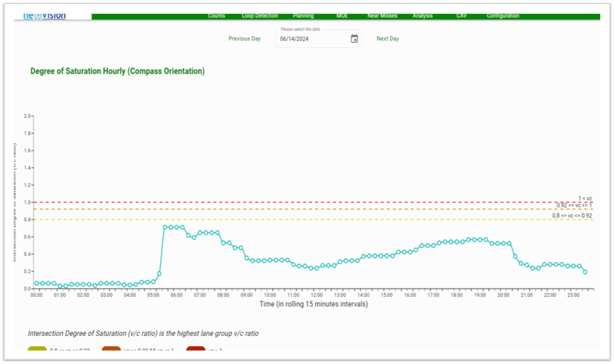Click the orange legend color swatch
This screenshot has width=614, height=364.
pyautogui.click(x=111, y=349)
